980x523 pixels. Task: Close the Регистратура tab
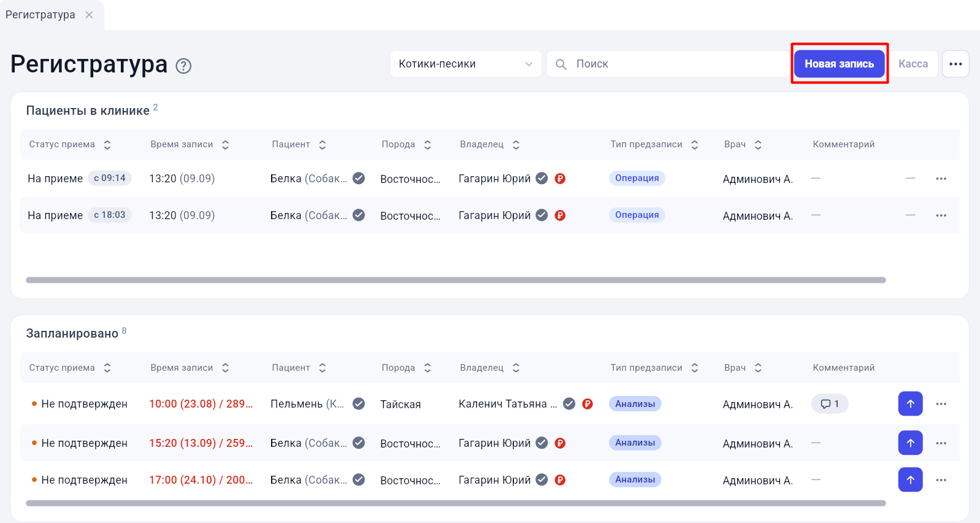[x=89, y=15]
